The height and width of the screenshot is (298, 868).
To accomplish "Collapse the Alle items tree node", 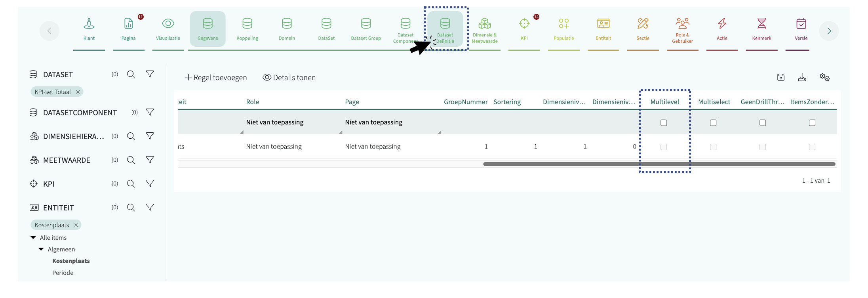I will tap(33, 238).
